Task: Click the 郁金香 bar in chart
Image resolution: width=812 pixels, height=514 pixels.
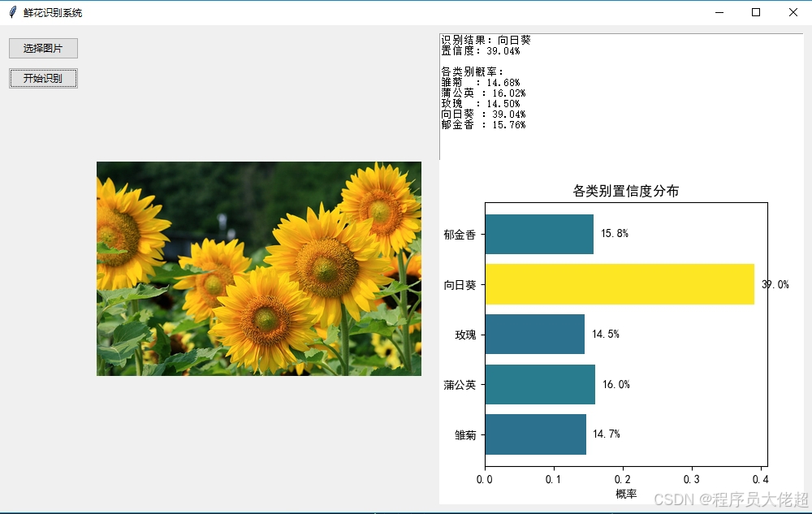Action: (x=539, y=234)
